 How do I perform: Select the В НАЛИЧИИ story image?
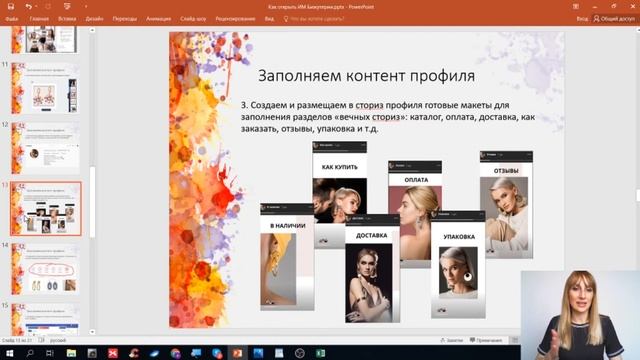(x=287, y=257)
